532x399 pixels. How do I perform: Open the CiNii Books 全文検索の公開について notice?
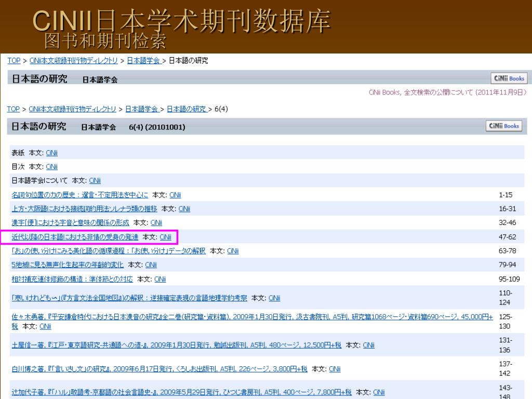coord(447,92)
